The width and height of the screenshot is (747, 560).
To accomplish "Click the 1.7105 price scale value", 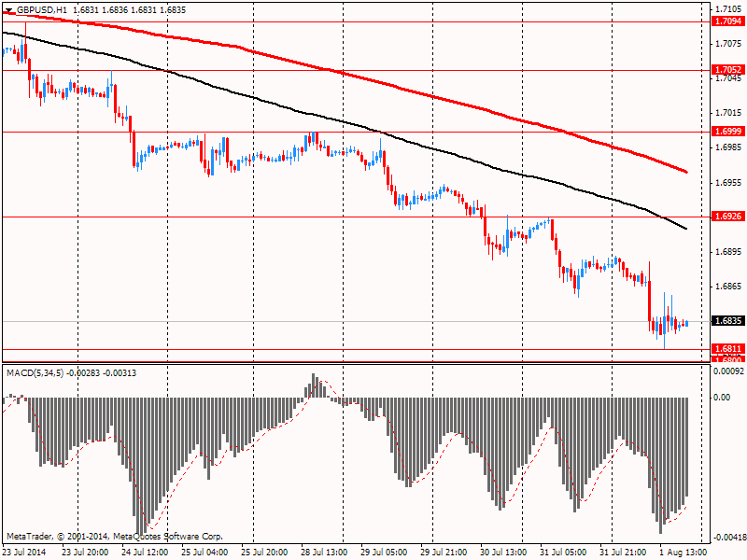I will pos(729,9).
